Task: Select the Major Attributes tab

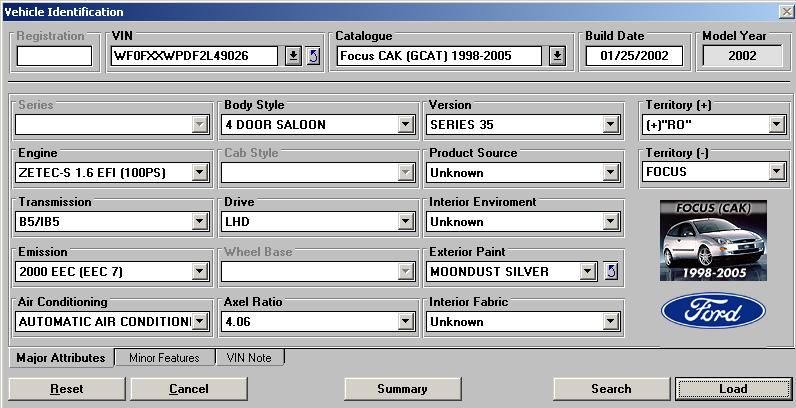Action: (60, 358)
